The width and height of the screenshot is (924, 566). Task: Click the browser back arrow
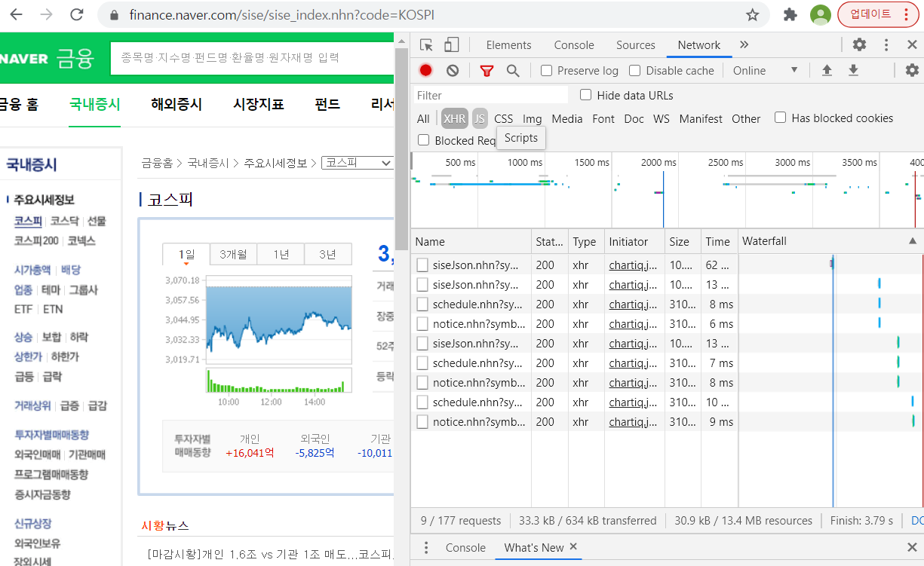16,15
